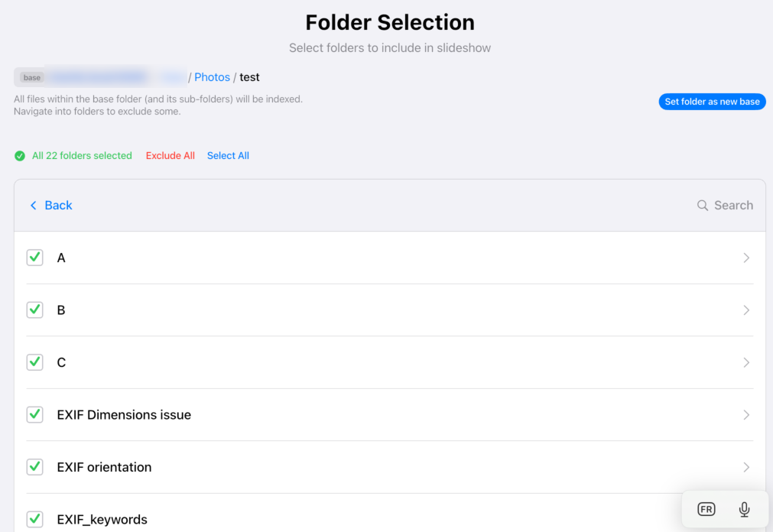Open the Photos breadcrumb entry
This screenshot has width=773, height=532.
[x=212, y=76]
